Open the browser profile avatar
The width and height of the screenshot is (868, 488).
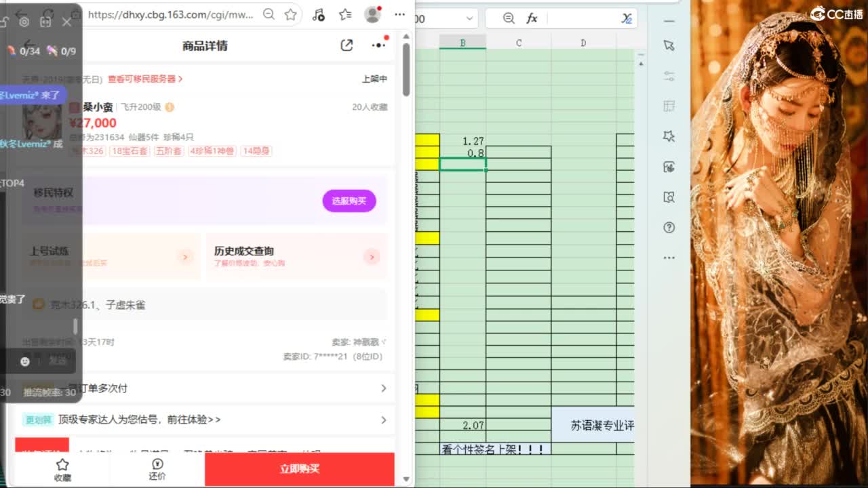point(372,14)
